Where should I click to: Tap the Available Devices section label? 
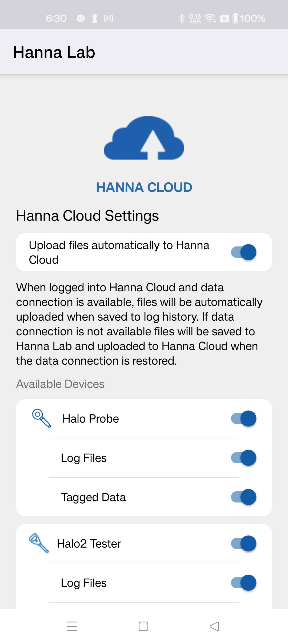60,384
